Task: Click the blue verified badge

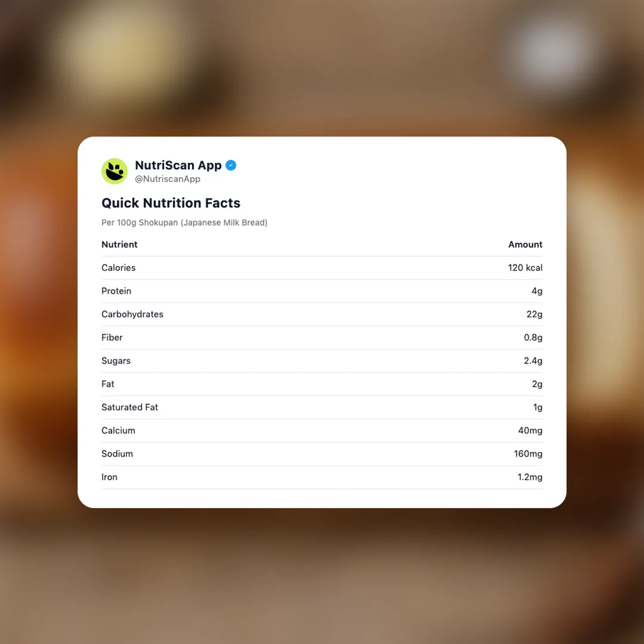Action: 231,165
